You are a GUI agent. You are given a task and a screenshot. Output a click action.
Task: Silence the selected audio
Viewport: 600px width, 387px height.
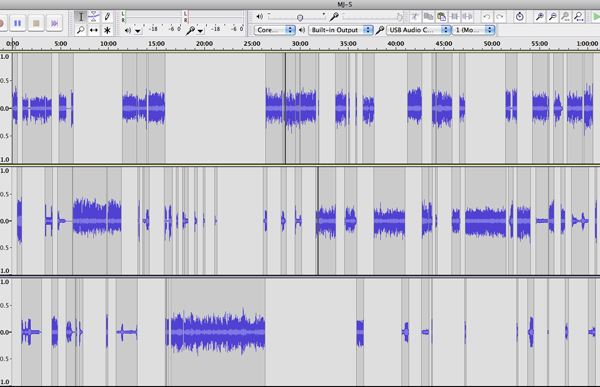point(467,17)
